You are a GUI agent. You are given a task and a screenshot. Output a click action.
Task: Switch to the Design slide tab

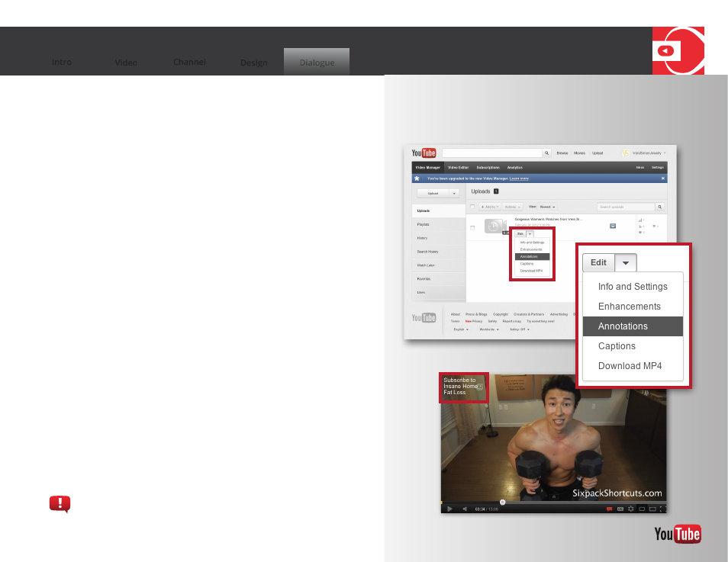click(253, 63)
